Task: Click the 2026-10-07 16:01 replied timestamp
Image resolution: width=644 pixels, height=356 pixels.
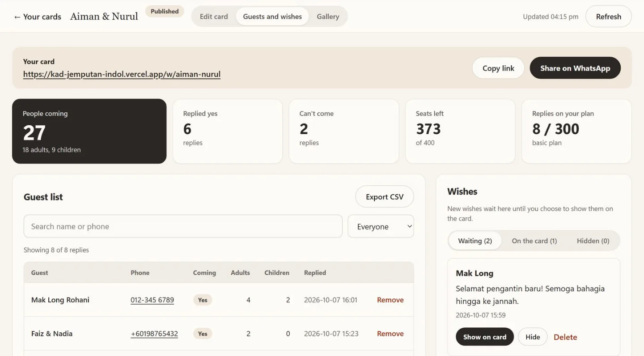Action: point(330,300)
